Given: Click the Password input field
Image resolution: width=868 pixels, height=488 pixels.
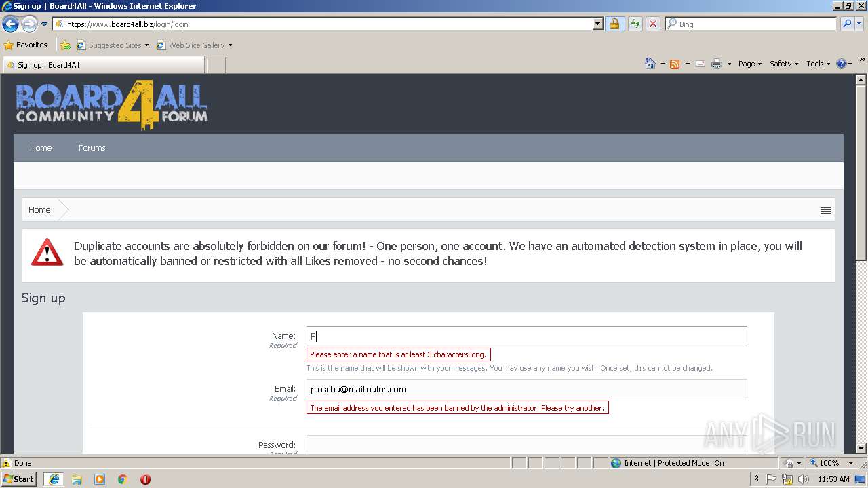Looking at the screenshot, I should (x=526, y=445).
